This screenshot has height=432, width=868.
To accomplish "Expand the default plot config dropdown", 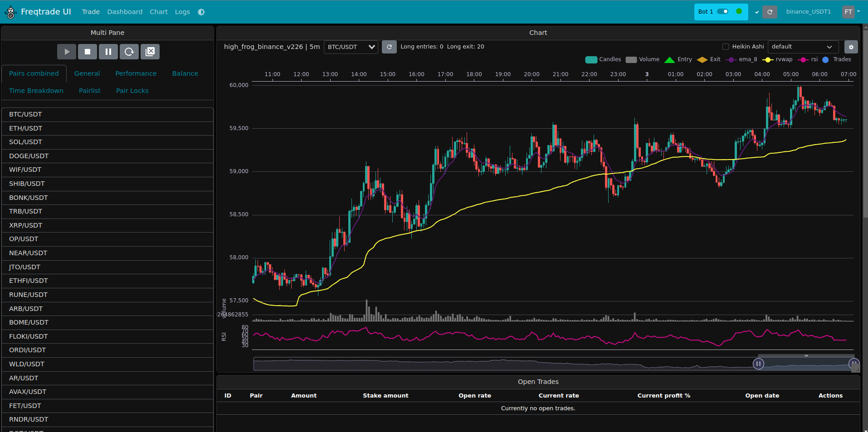I will pyautogui.click(x=803, y=47).
